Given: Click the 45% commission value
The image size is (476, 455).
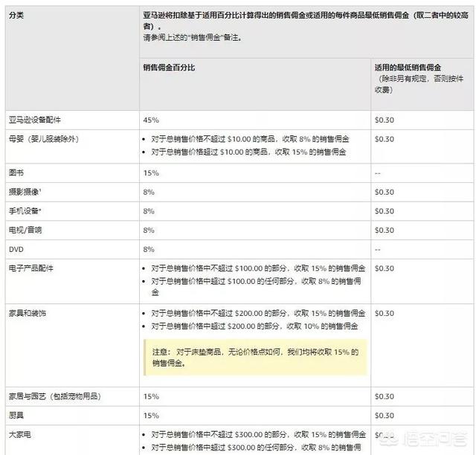Looking at the screenshot, I should pyautogui.click(x=151, y=120).
